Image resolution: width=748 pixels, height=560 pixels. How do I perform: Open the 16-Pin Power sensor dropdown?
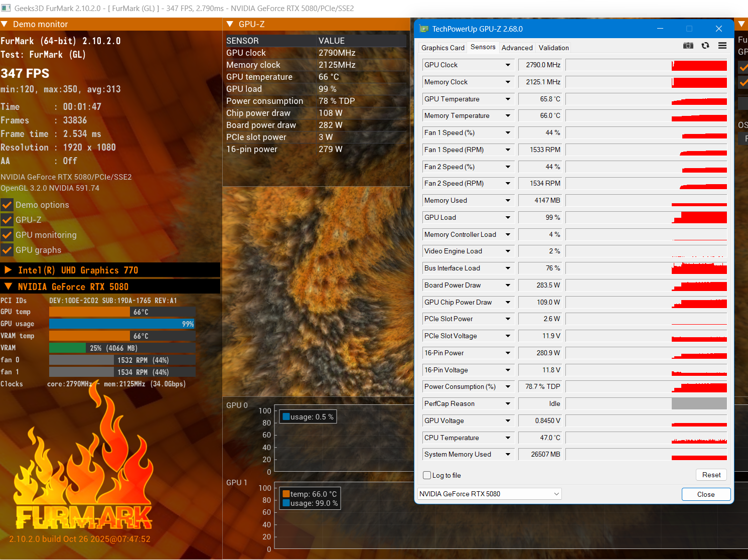pos(508,353)
